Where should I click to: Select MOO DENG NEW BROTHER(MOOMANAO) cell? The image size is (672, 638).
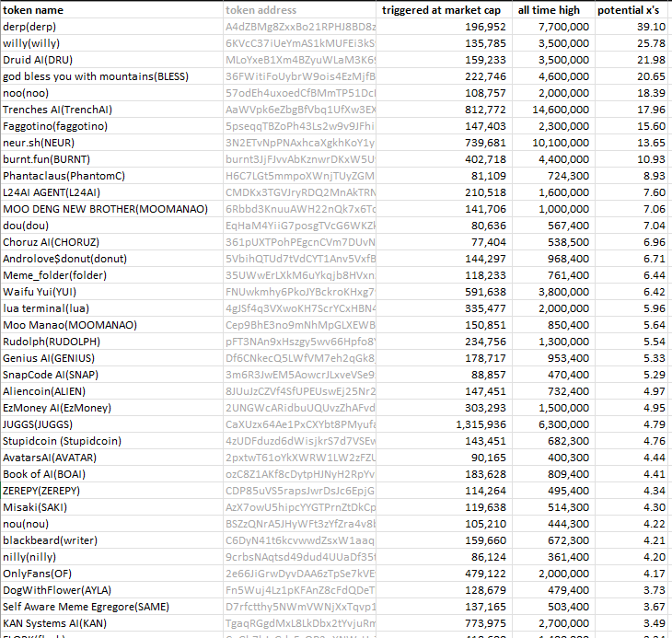click(x=111, y=209)
